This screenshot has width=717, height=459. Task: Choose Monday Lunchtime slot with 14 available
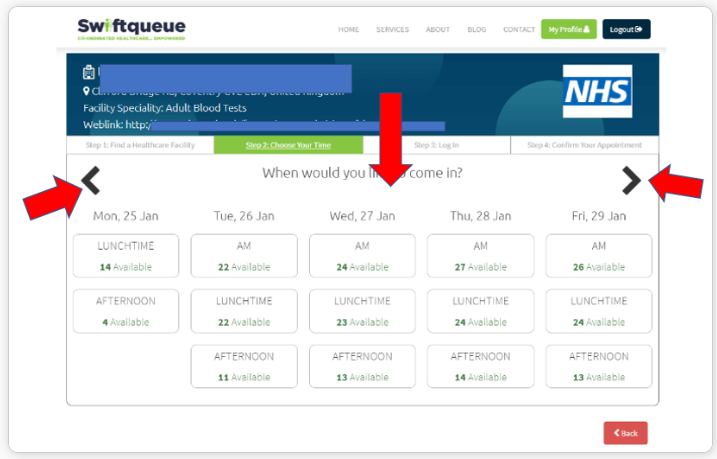pyautogui.click(x=126, y=256)
